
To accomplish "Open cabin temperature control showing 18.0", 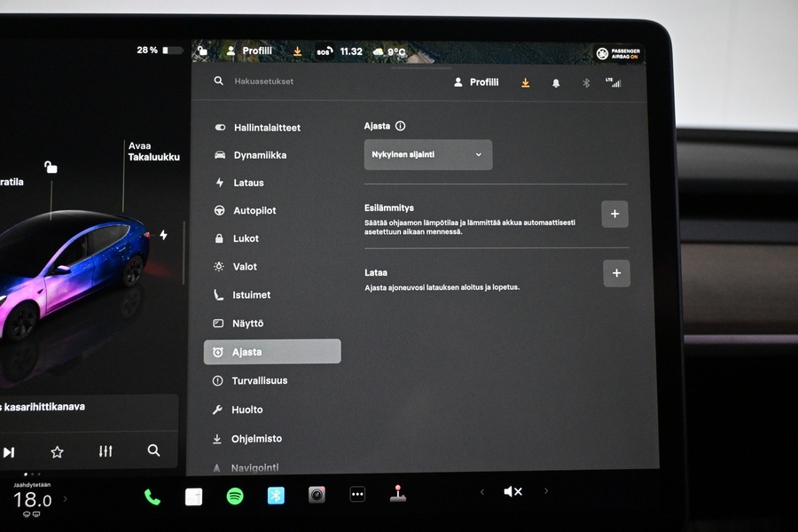I will pyautogui.click(x=32, y=500).
